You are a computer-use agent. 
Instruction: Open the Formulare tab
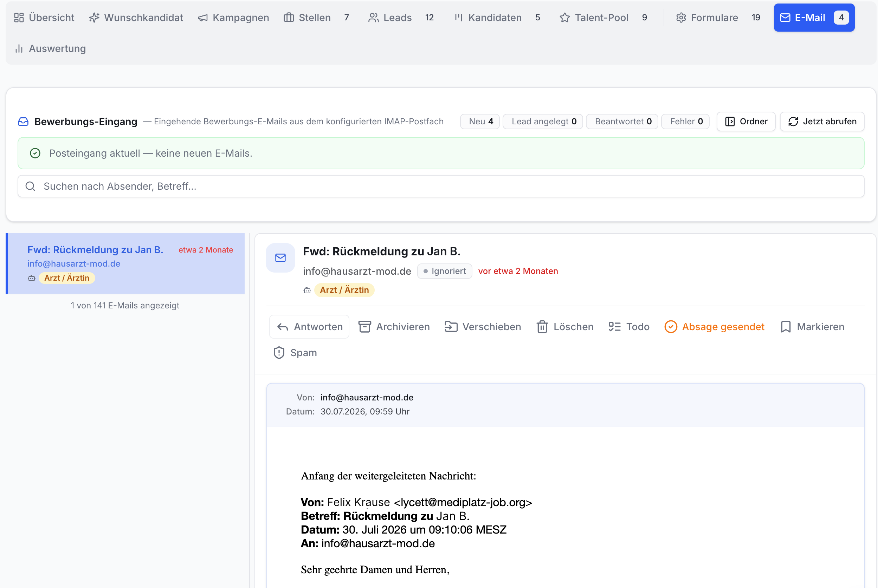(718, 18)
